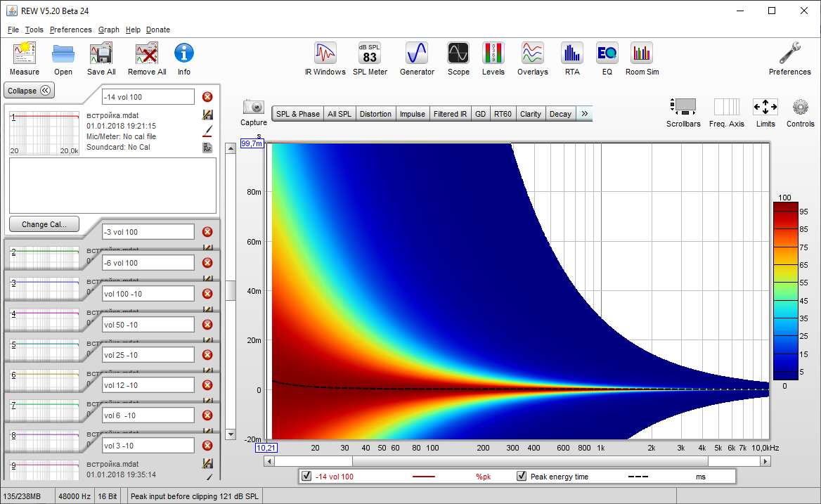Viewport: 821px width, 504px height.
Task: Open the File menu
Action: 13,30
